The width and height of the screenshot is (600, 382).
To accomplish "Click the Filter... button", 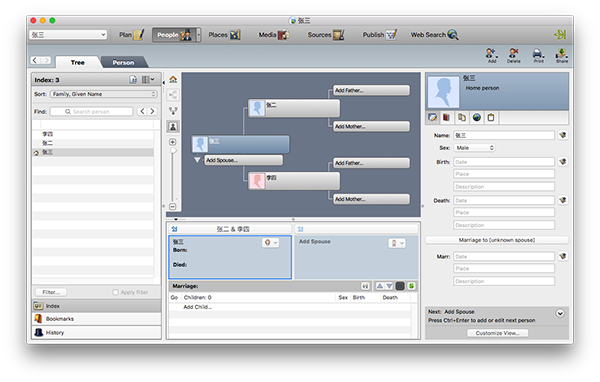I will click(51, 292).
